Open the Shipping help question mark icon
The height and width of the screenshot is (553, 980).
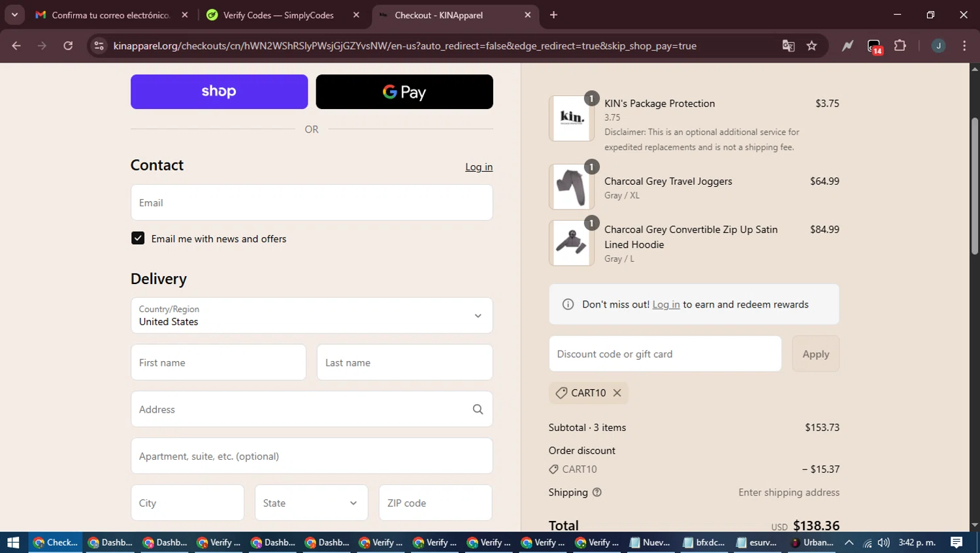click(596, 492)
